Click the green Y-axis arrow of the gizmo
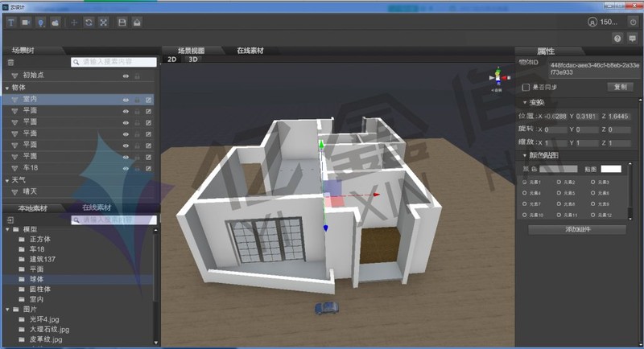644x349 pixels. click(x=321, y=145)
